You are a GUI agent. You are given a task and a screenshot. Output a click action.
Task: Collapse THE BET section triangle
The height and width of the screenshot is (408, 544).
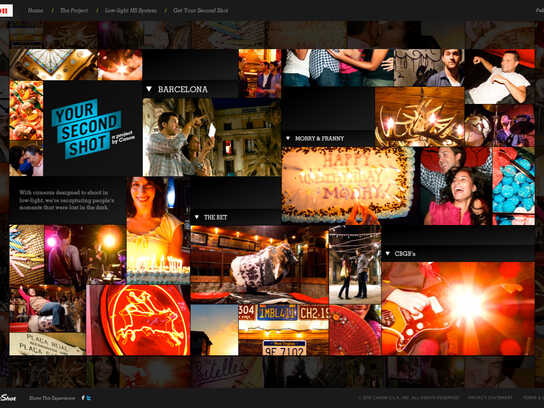197,217
